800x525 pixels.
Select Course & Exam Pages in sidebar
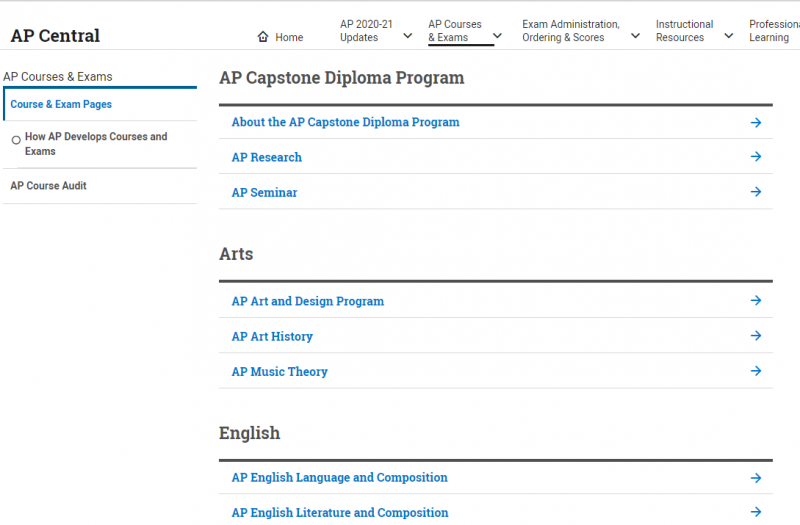coord(61,104)
